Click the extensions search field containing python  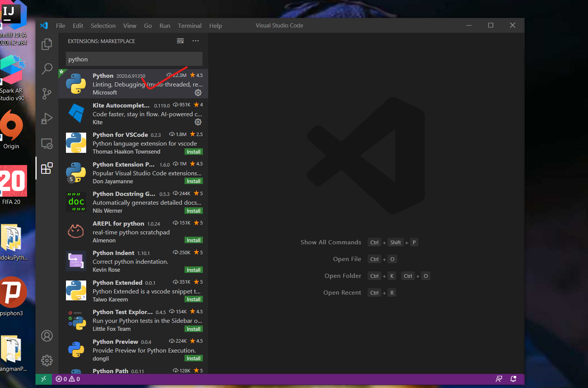coord(134,59)
